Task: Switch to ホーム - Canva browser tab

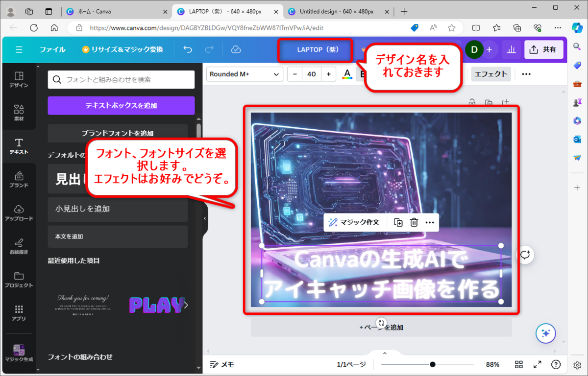Action: (117, 11)
